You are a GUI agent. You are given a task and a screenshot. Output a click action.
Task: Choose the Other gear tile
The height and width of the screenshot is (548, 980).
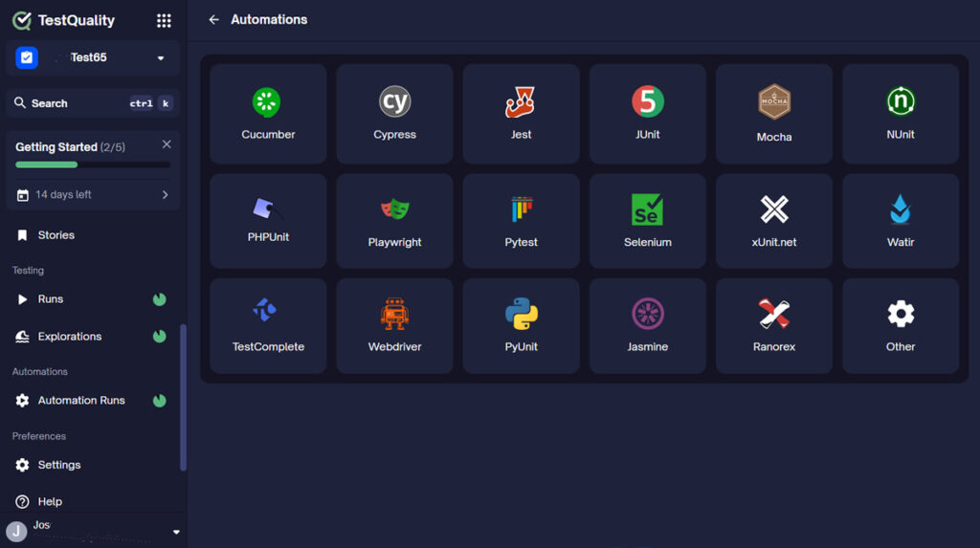pos(900,326)
